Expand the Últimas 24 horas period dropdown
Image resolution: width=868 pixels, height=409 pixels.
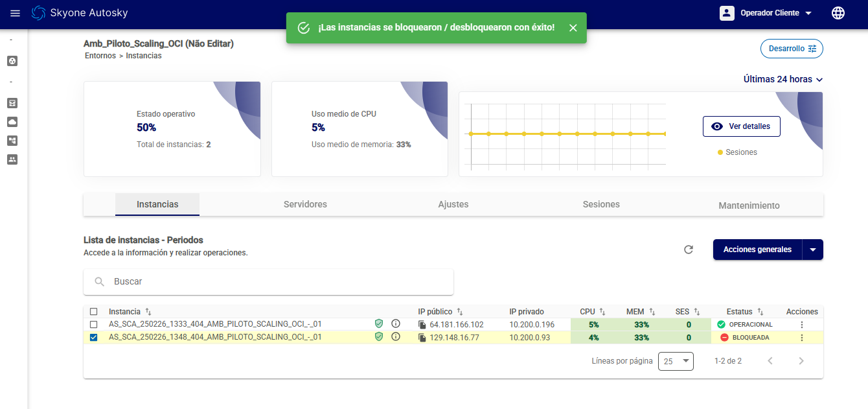[782, 79]
